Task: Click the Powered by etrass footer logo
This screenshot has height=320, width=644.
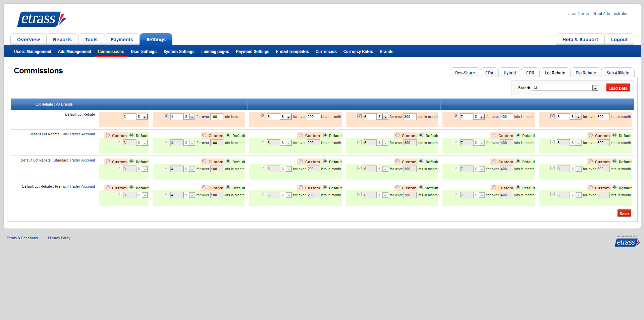Action: [627, 241]
